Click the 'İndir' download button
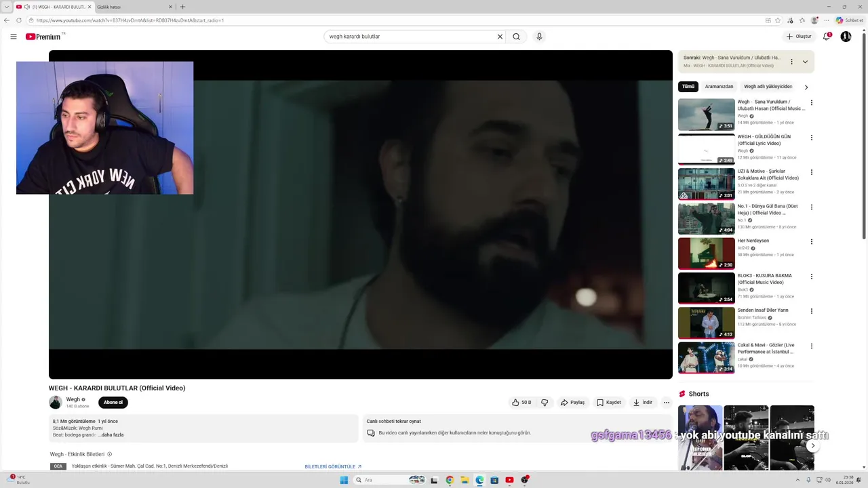 [642, 403]
